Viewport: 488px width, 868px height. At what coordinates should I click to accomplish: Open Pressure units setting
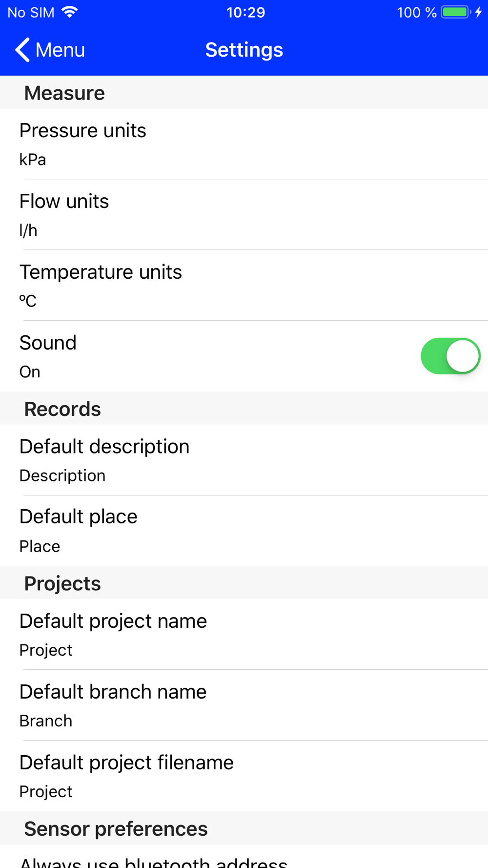(x=244, y=144)
